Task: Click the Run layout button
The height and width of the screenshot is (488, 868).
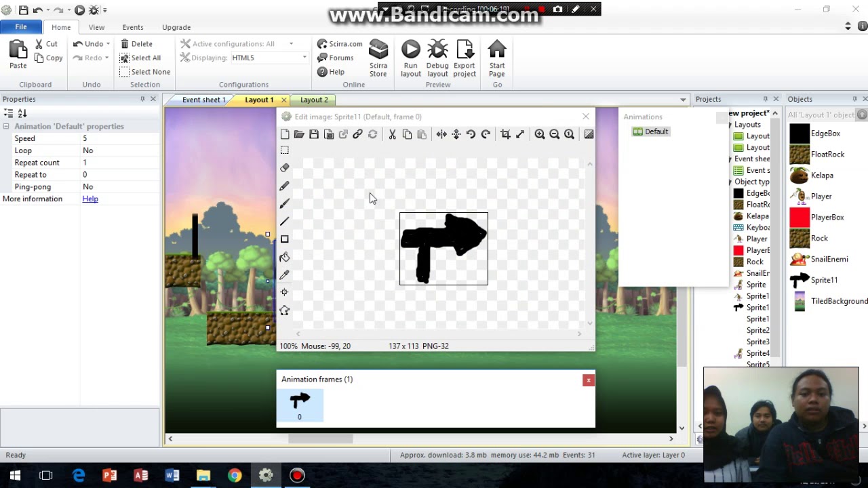Action: (x=410, y=59)
